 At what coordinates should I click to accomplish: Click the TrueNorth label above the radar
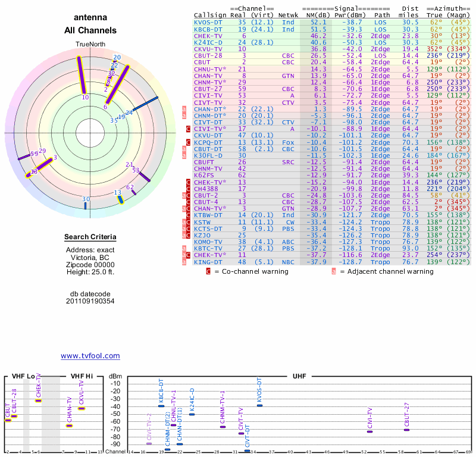click(x=90, y=45)
